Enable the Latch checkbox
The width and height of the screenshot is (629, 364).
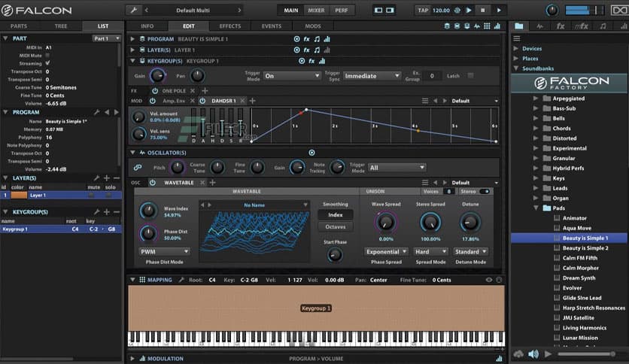click(470, 75)
